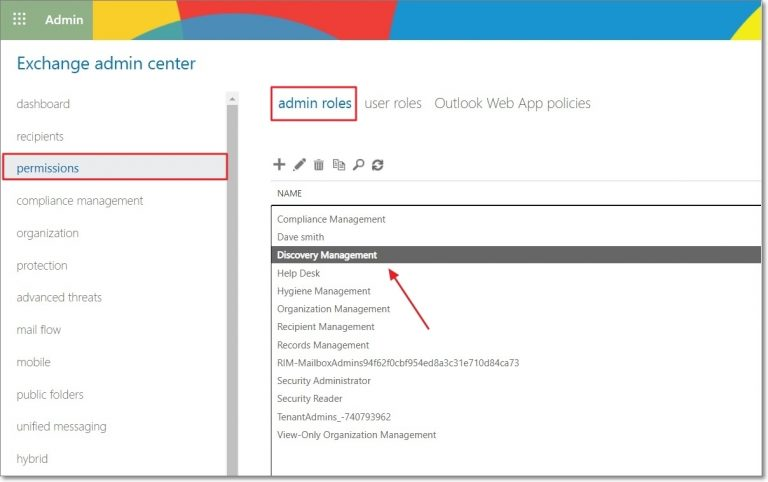
Task: Select View-Only Organization Management group
Action: coord(516,434)
